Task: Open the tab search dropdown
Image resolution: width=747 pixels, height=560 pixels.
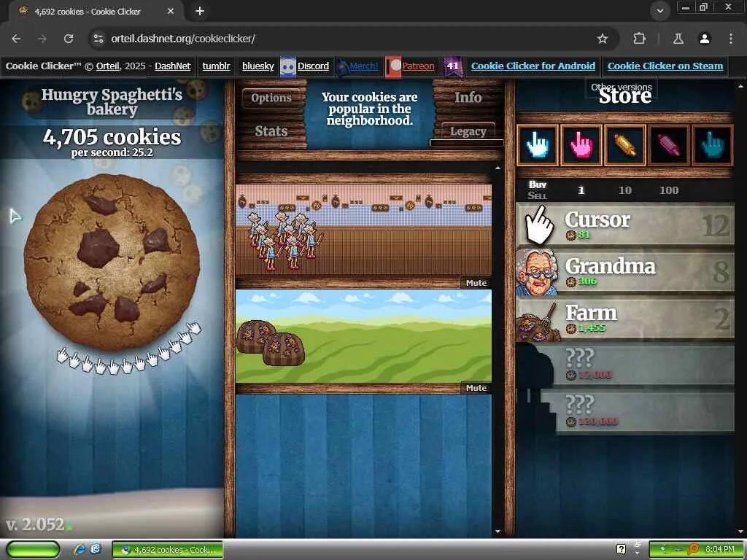Action: coord(659,10)
